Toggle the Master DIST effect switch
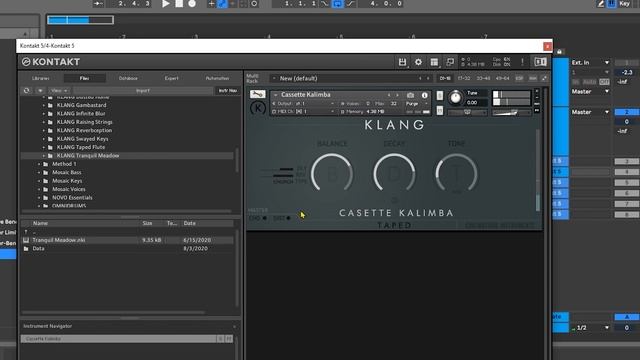This screenshot has width=640, height=360. (x=288, y=218)
